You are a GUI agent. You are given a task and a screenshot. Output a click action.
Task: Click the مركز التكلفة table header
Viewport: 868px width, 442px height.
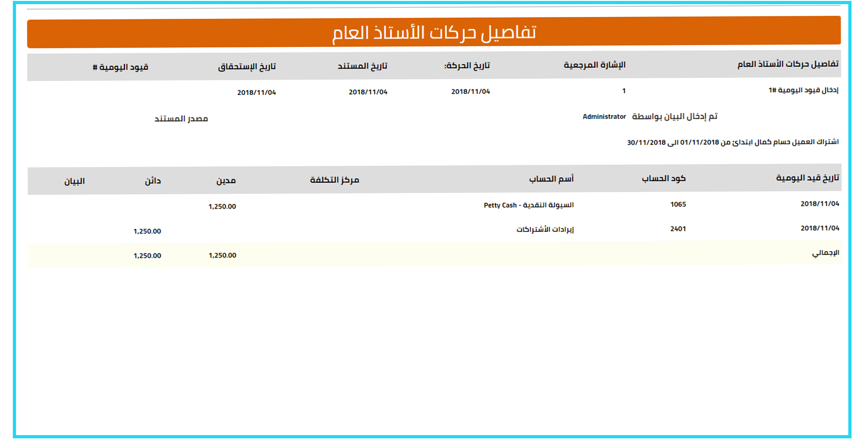335,180
